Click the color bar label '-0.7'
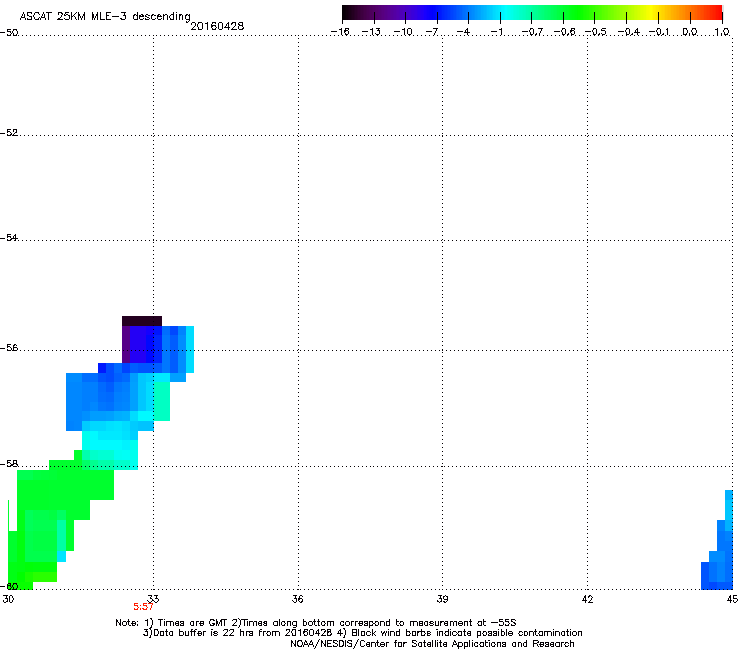This screenshot has height=650, width=740. (x=532, y=32)
